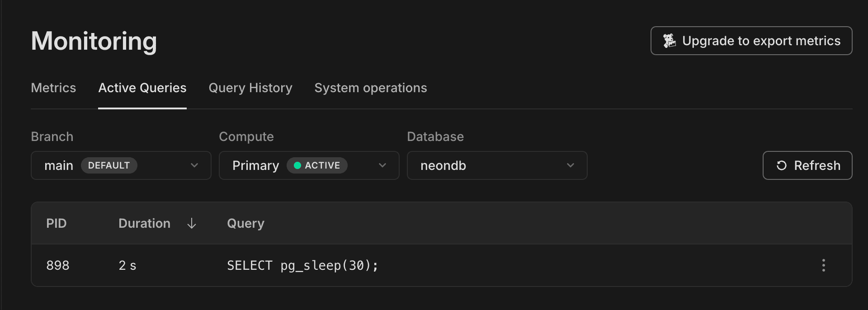The image size is (868, 310).
Task: Select the SELECT pg_sleep(30) query row
Action: tap(302, 265)
